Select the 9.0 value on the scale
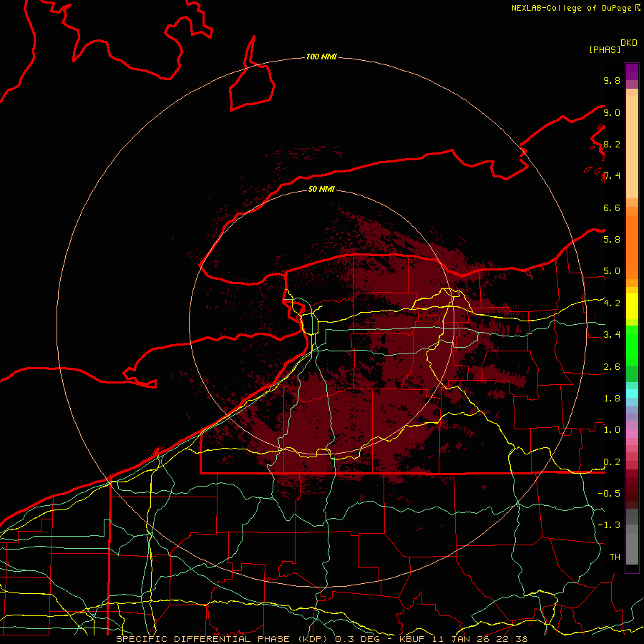644x644 pixels. tap(612, 112)
